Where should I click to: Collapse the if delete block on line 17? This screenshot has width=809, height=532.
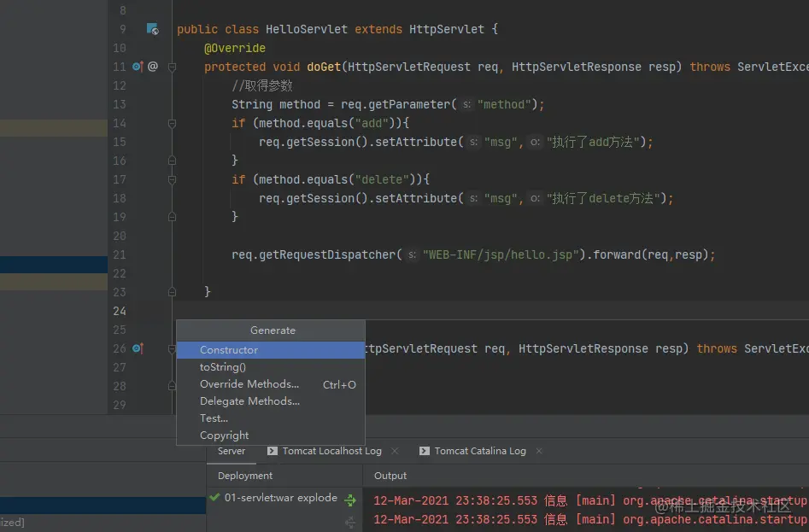[x=173, y=180]
